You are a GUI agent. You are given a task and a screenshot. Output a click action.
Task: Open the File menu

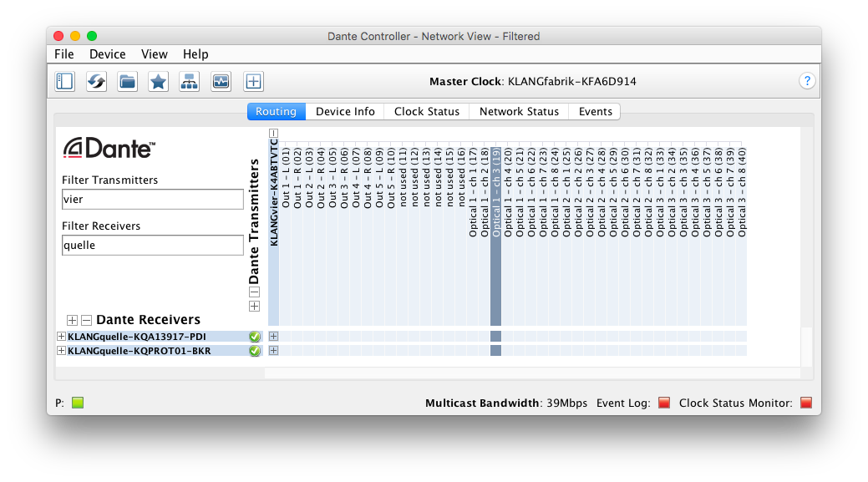(64, 54)
